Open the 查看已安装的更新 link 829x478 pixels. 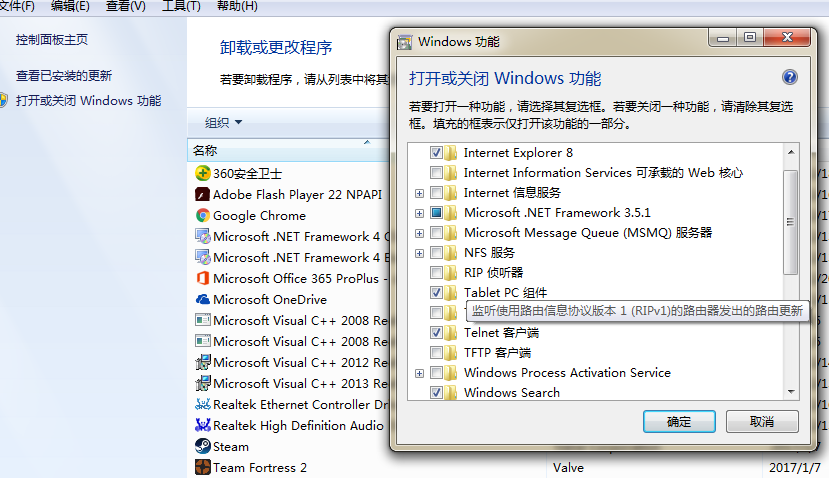coord(64,76)
